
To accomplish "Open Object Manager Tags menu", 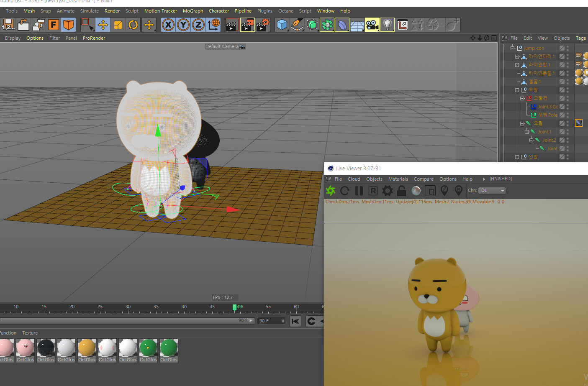I will click(580, 38).
